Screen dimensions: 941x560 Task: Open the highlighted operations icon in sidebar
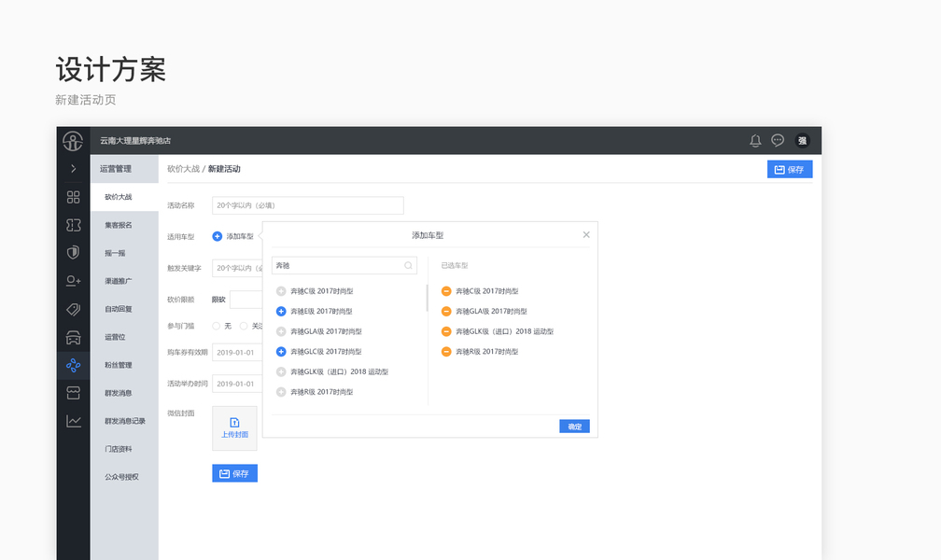click(x=73, y=365)
